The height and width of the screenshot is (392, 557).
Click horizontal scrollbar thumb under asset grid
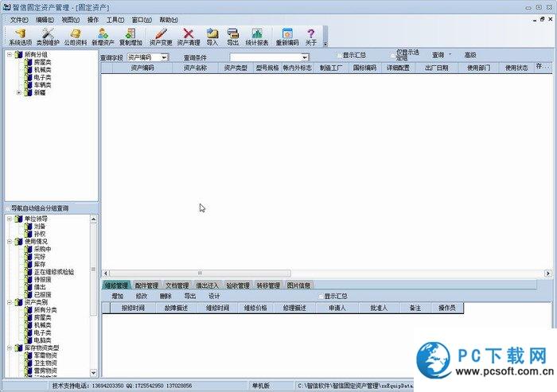(200, 273)
